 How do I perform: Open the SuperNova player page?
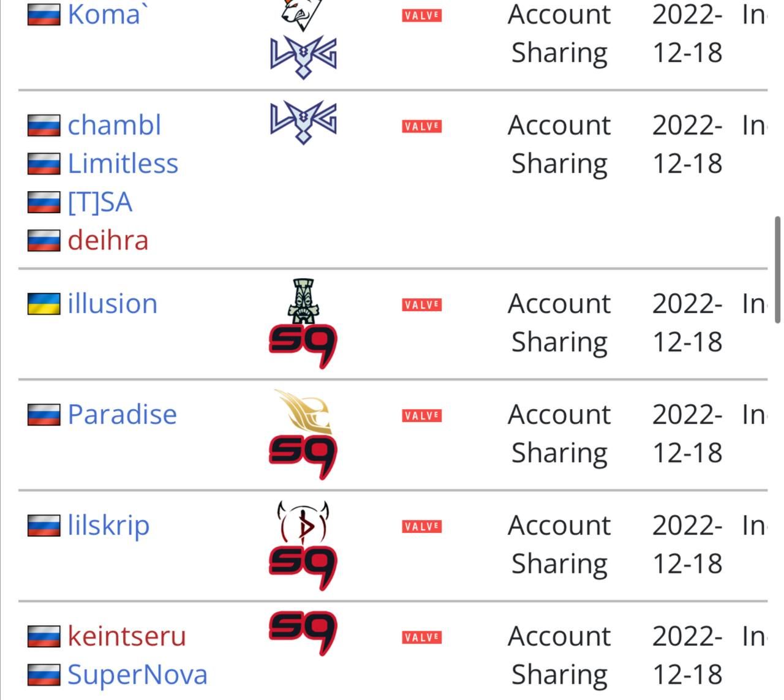pos(138,674)
